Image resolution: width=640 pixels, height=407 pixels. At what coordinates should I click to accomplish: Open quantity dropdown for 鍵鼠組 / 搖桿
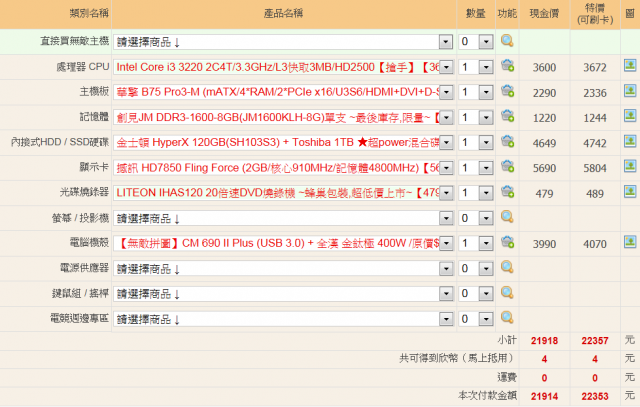(476, 294)
